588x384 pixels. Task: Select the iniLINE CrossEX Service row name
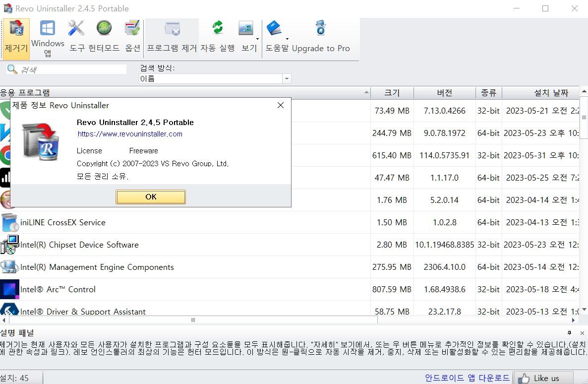point(62,223)
